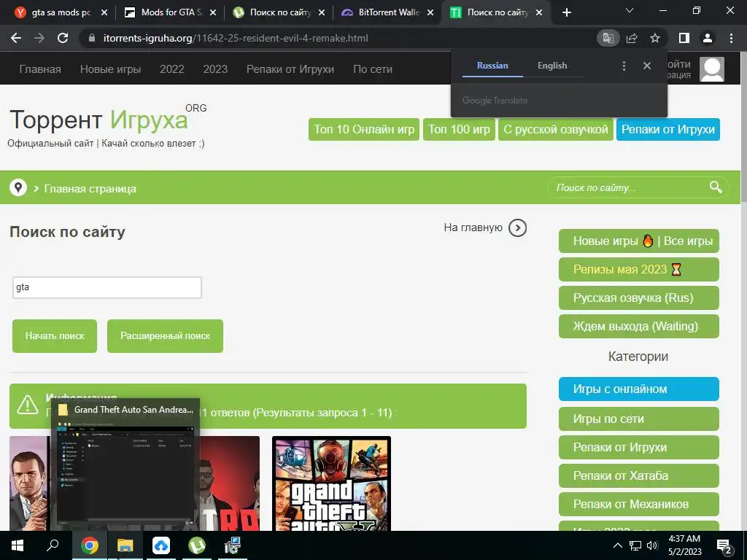Open Игры с онлайном category

coord(639,389)
